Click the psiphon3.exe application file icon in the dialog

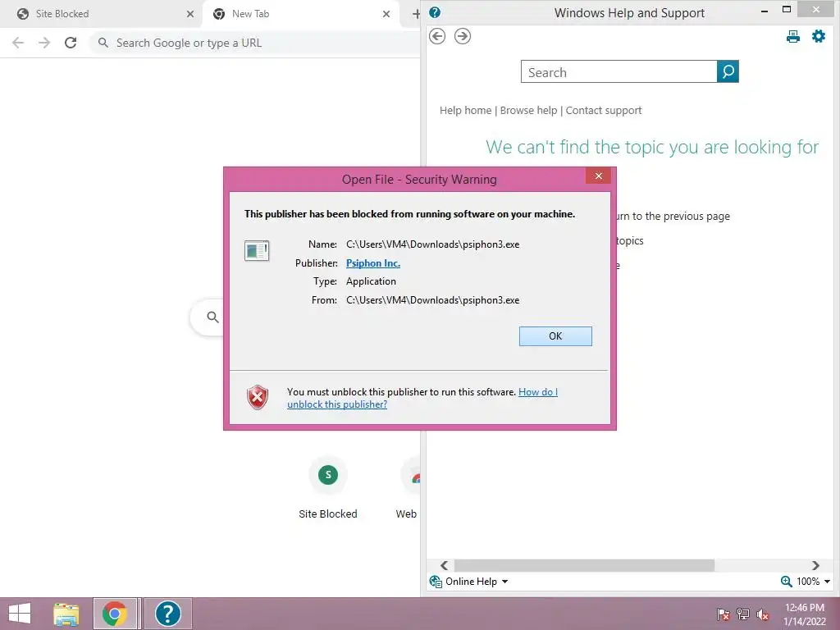coord(257,250)
